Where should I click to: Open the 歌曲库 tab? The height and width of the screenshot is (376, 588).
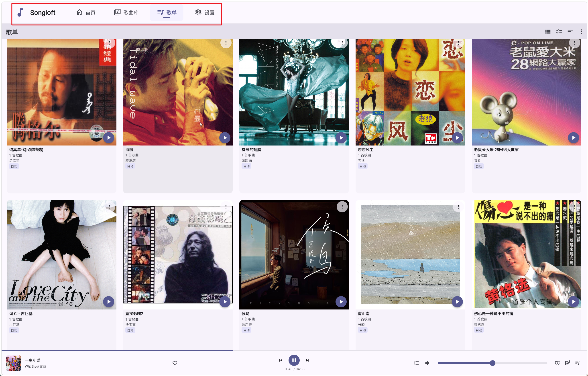click(x=126, y=12)
